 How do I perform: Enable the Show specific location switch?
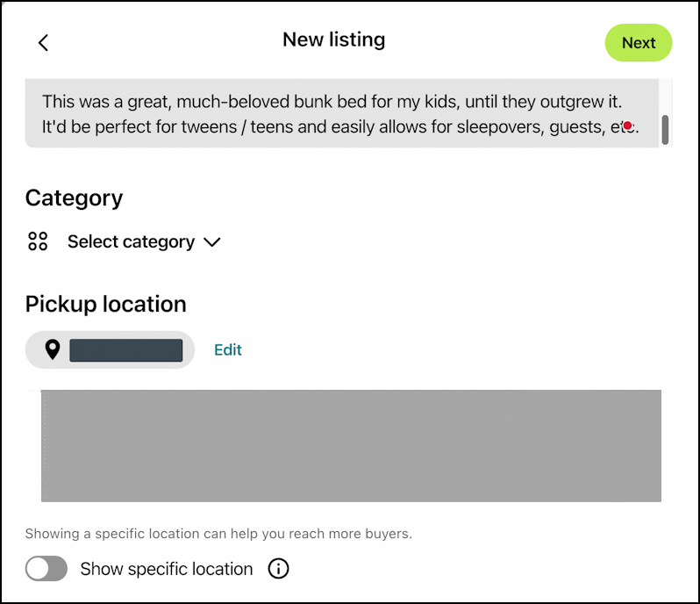[x=46, y=569]
